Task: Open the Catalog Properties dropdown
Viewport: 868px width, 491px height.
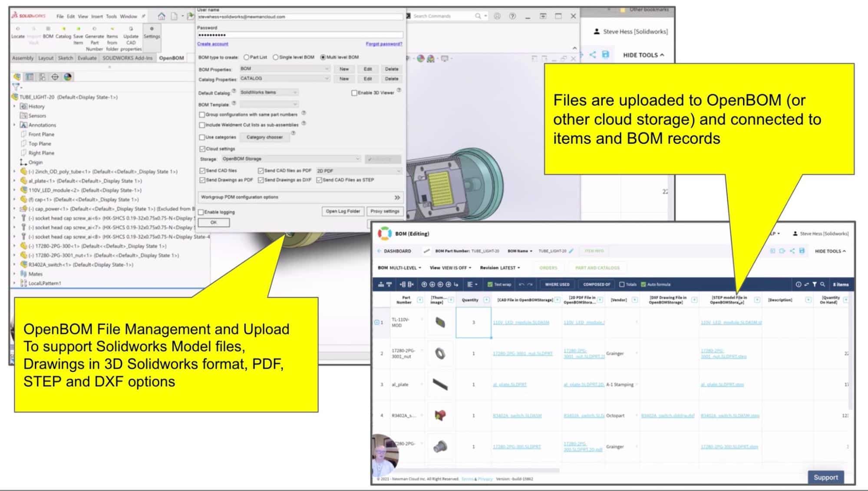Action: tap(284, 79)
